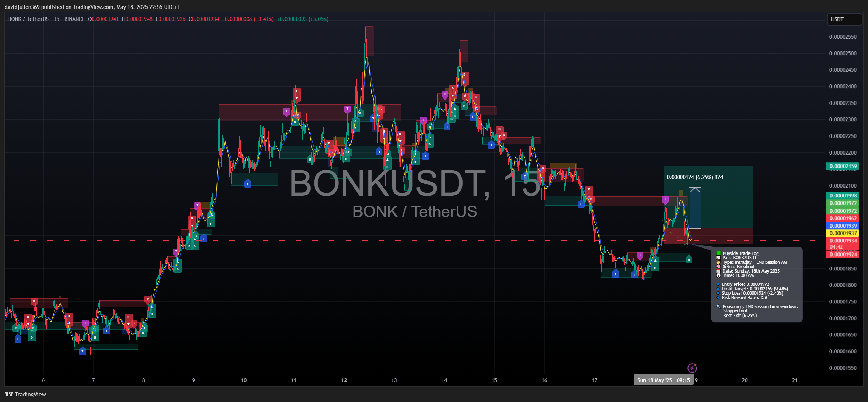Viewport: 868px width, 402px height.
Task: Click the 0.00002550 price scale value
Action: point(843,37)
